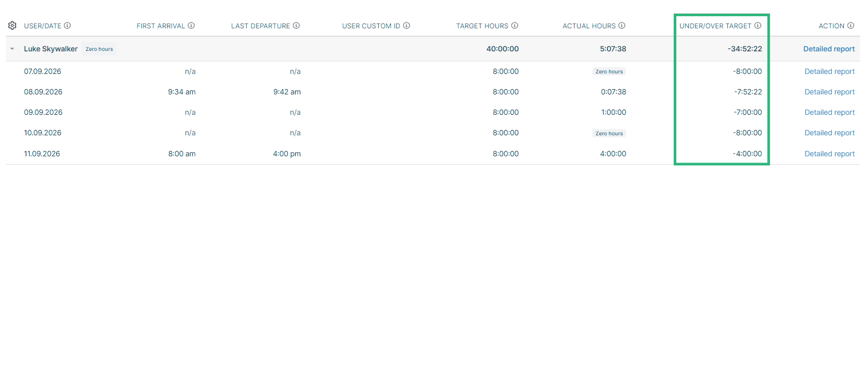
Task: Click the 9:34 am first arrival time
Action: point(182,92)
